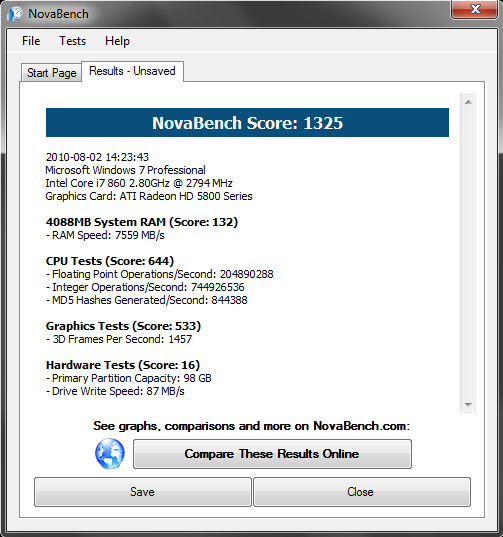Click See graphs, comparisons and more text

tap(252, 426)
